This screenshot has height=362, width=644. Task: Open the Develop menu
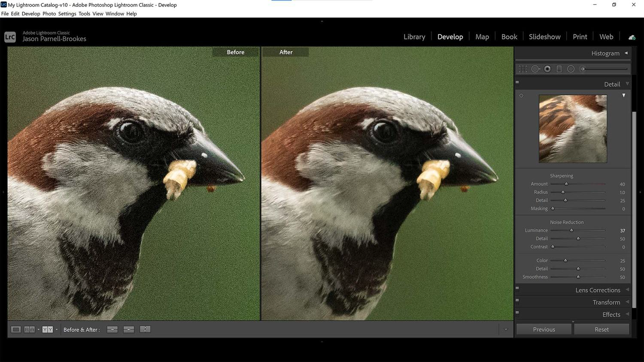click(x=31, y=14)
